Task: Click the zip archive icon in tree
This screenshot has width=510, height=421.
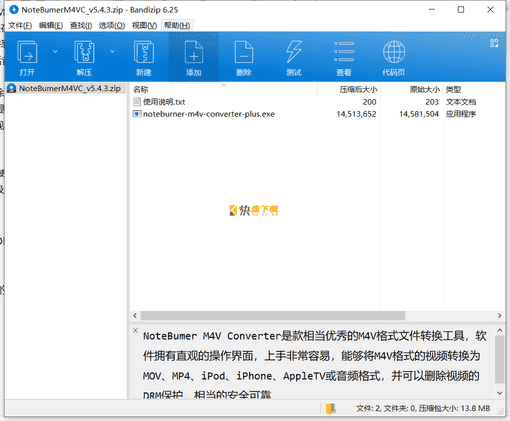Action: tap(12, 88)
